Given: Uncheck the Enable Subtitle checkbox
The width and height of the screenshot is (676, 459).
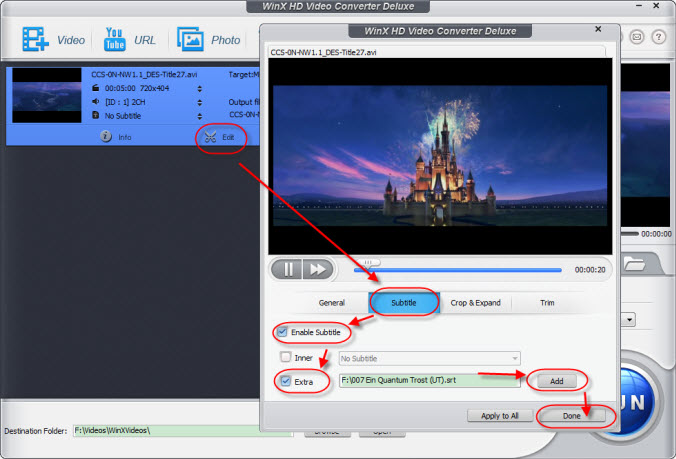Looking at the screenshot, I should [x=282, y=332].
